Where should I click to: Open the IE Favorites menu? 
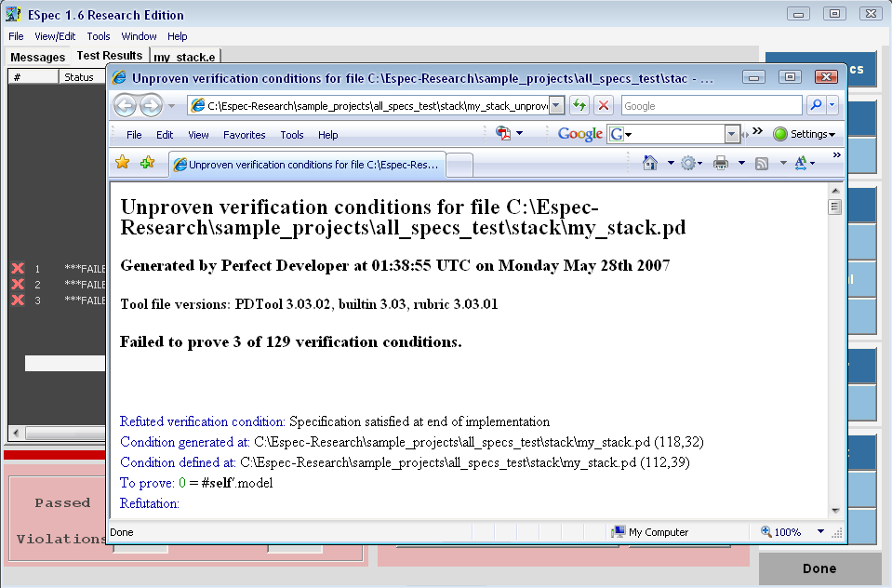(x=244, y=135)
